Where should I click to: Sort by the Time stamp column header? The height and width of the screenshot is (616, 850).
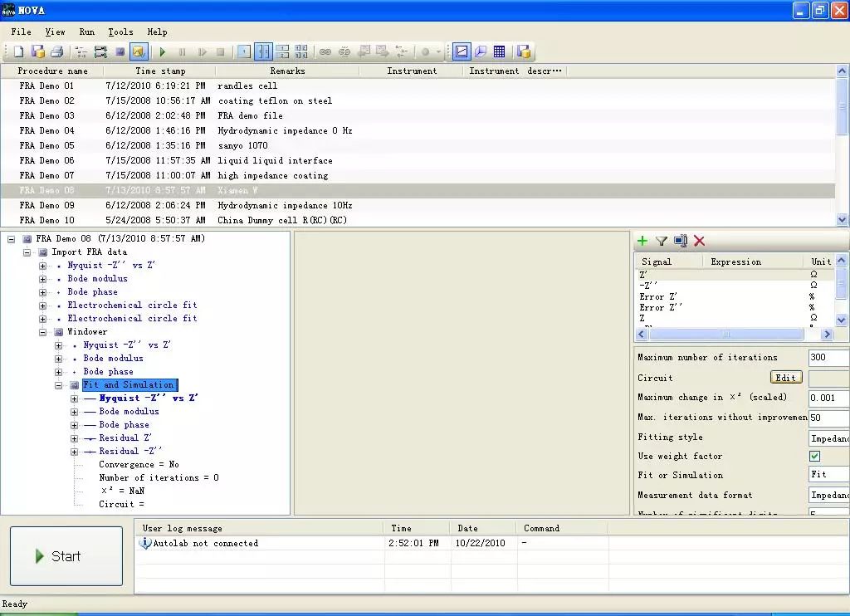[x=160, y=71]
